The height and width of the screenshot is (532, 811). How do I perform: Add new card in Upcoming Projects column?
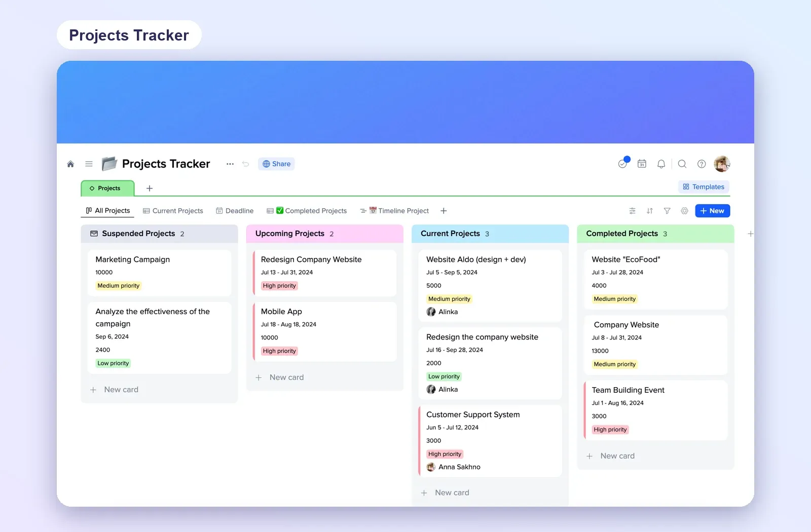pos(280,377)
